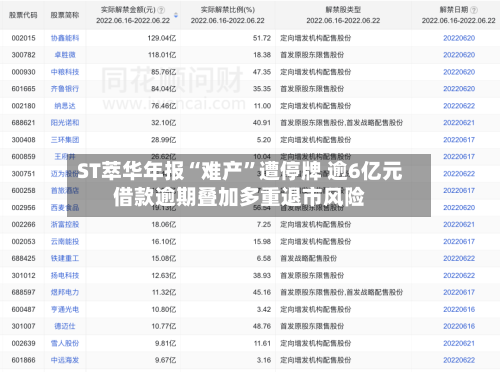Image resolution: width=500 pixels, height=372 pixels.
Task: Click date 20220622 in the 300751 row
Action: 459,174
